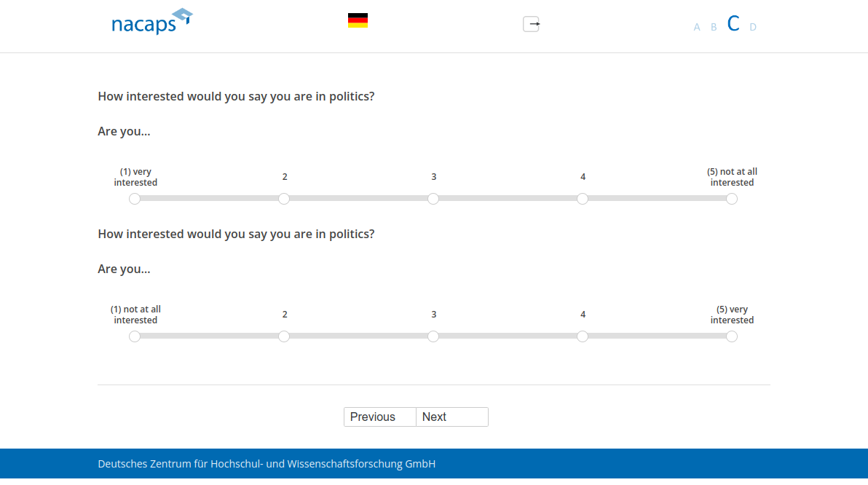This screenshot has height=485, width=868.
Task: Pick option 4 on the second scale
Action: point(583,336)
